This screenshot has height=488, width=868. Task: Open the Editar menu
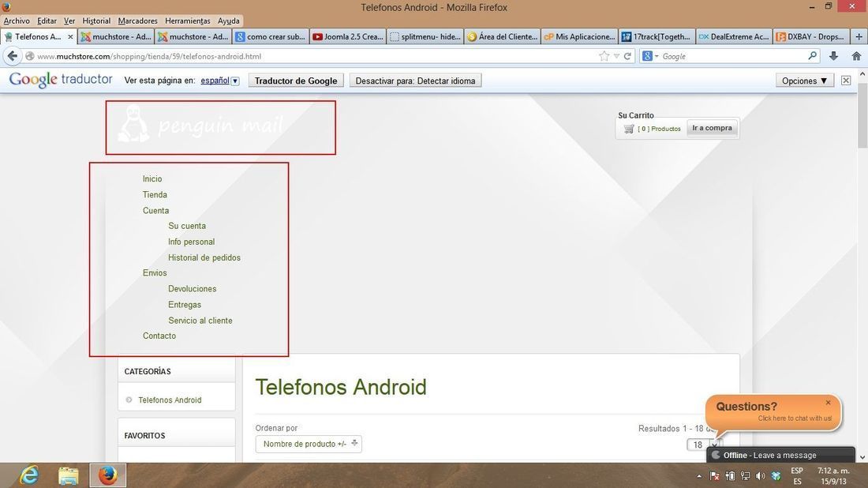(47, 21)
